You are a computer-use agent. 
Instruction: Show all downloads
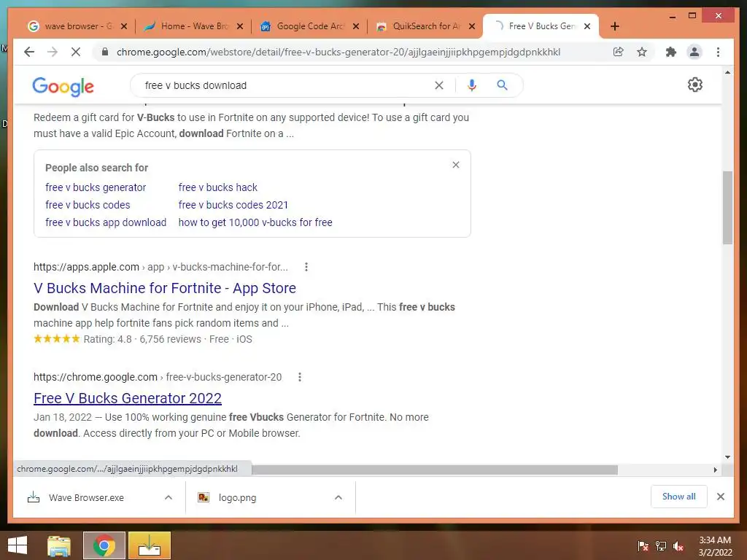pos(679,497)
